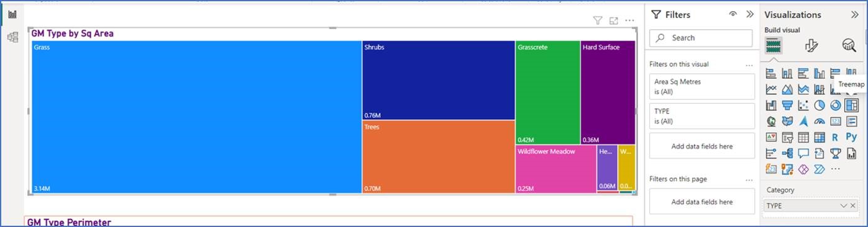The height and width of the screenshot is (227, 868).
Task: Choose the Smart narrative visual
Action: coord(819,153)
